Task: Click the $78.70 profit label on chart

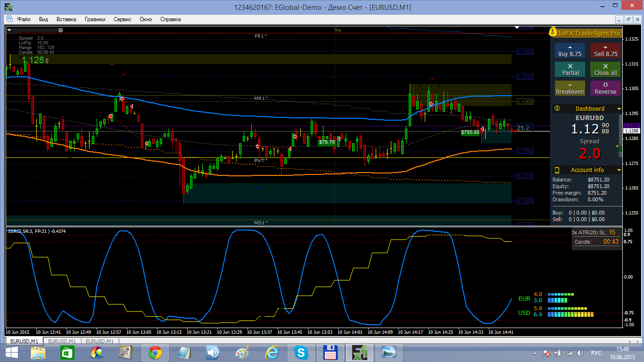Action: pyautogui.click(x=327, y=142)
